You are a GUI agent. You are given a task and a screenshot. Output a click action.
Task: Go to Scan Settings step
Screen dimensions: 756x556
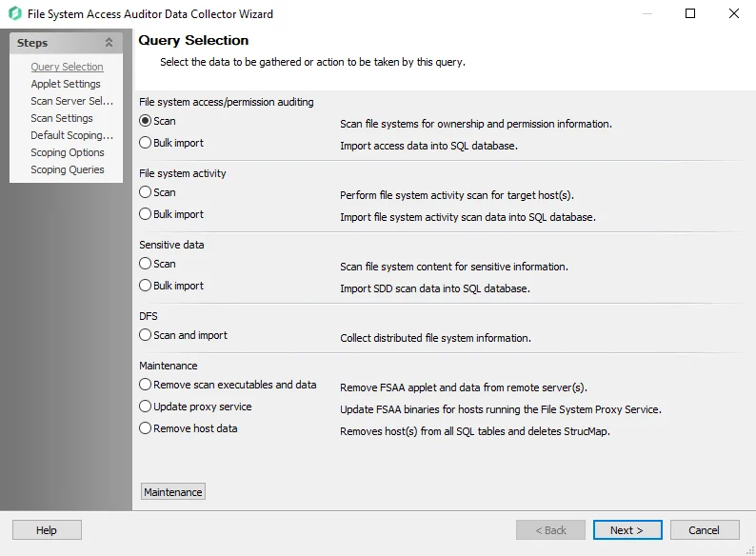pyautogui.click(x=62, y=118)
